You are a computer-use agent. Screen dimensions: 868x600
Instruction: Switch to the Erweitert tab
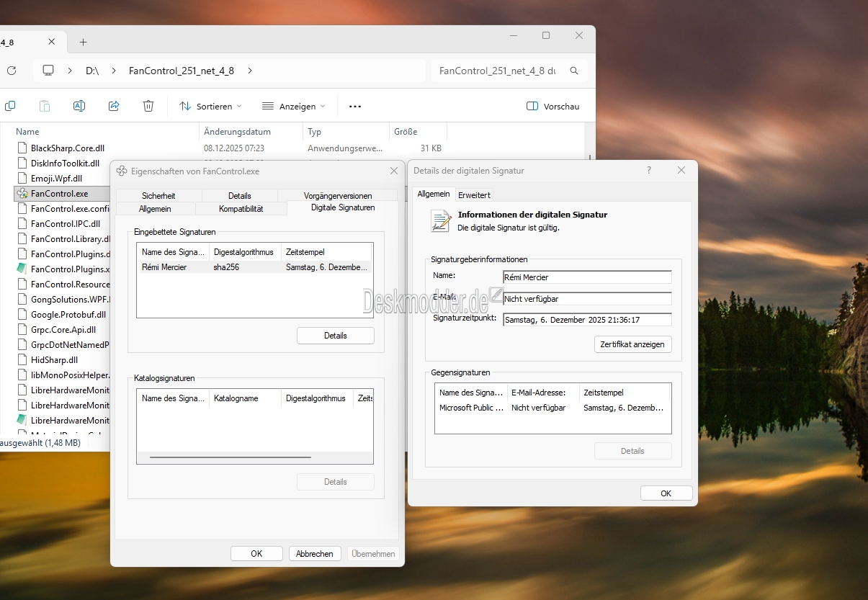(x=474, y=194)
